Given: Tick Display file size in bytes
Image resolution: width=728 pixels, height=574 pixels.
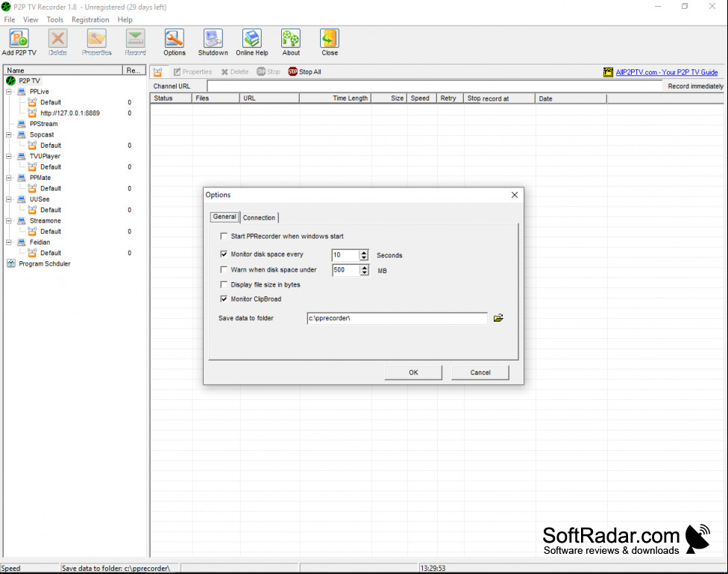Looking at the screenshot, I should point(224,284).
